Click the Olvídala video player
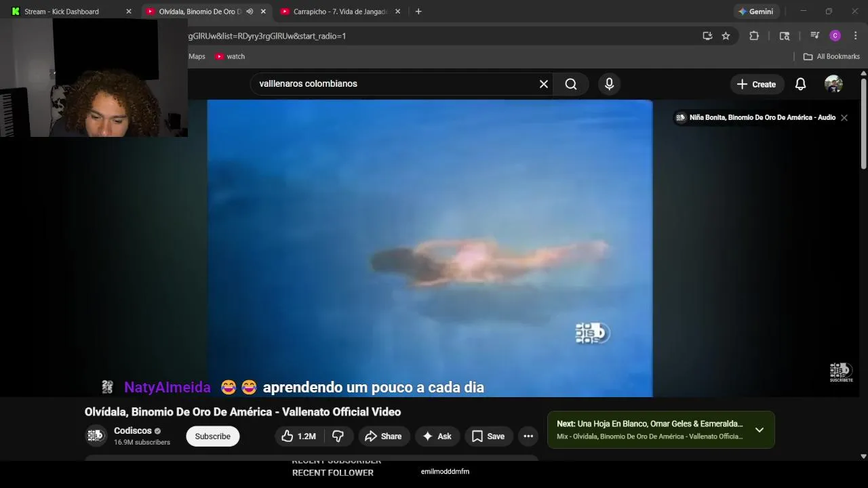Viewport: 868px width, 488px height. 430,248
